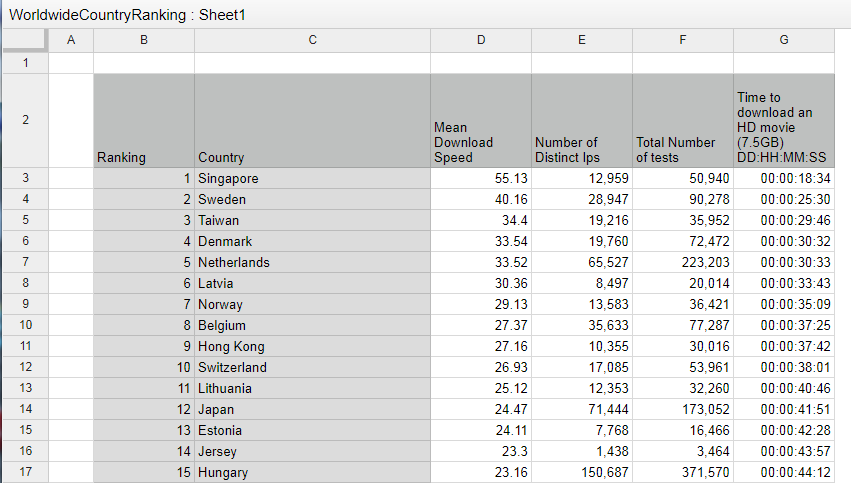
Task: Click download time 00:00:33:43
Action: pos(784,283)
